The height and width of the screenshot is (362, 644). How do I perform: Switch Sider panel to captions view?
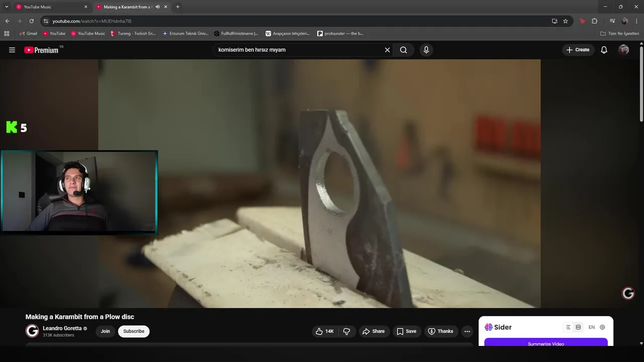(578, 327)
